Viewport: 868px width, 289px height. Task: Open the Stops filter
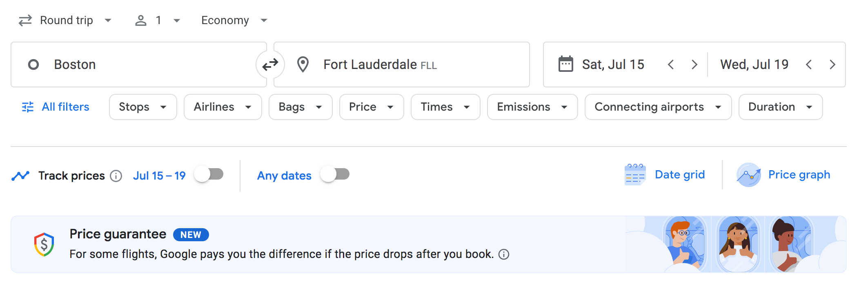pos(142,107)
